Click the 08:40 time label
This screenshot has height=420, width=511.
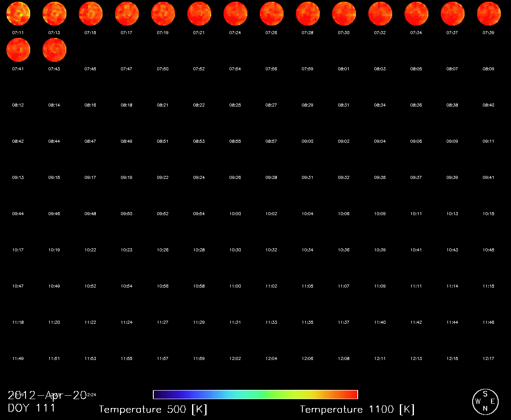pos(488,105)
